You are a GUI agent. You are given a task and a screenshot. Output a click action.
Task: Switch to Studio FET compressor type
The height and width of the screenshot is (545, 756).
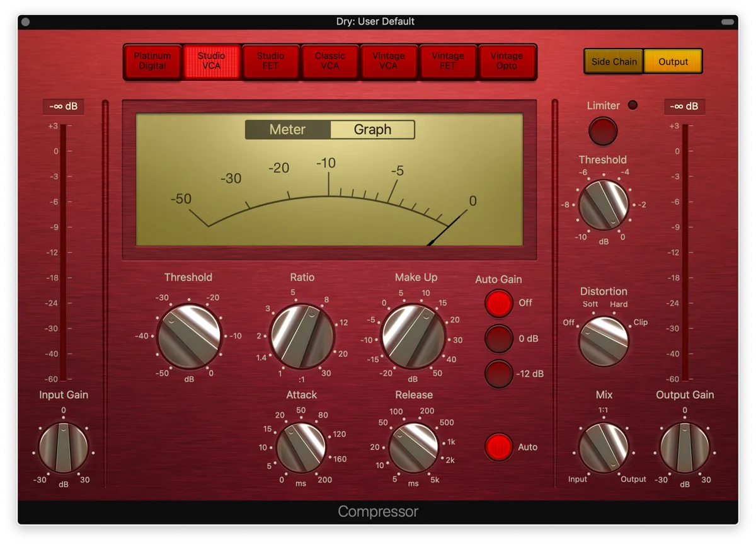[x=270, y=61]
